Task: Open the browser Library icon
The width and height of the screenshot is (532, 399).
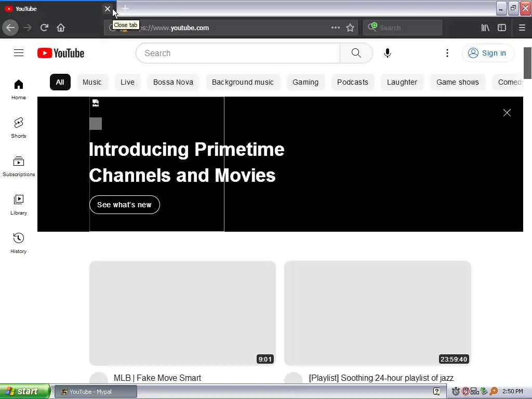Action: tap(485, 28)
